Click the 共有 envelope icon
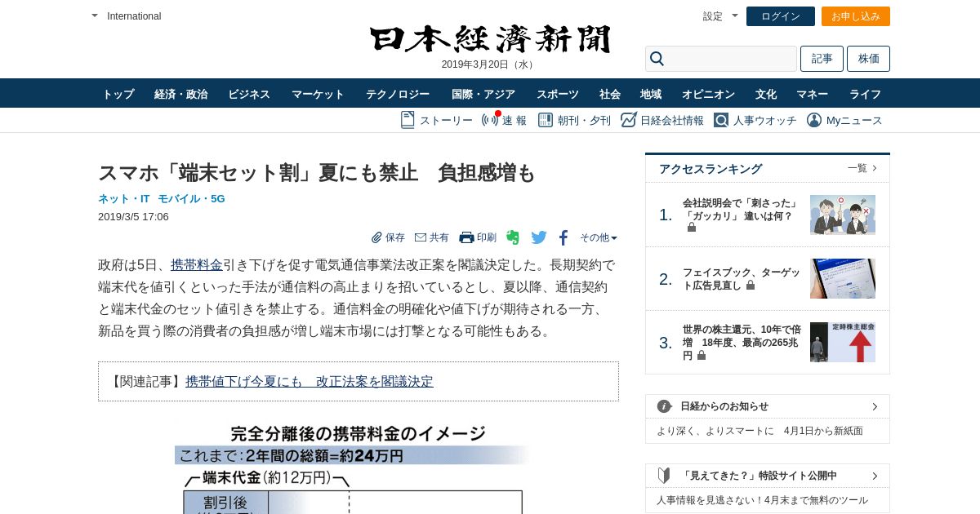Viewport: 980px width, 514px height. (421, 237)
